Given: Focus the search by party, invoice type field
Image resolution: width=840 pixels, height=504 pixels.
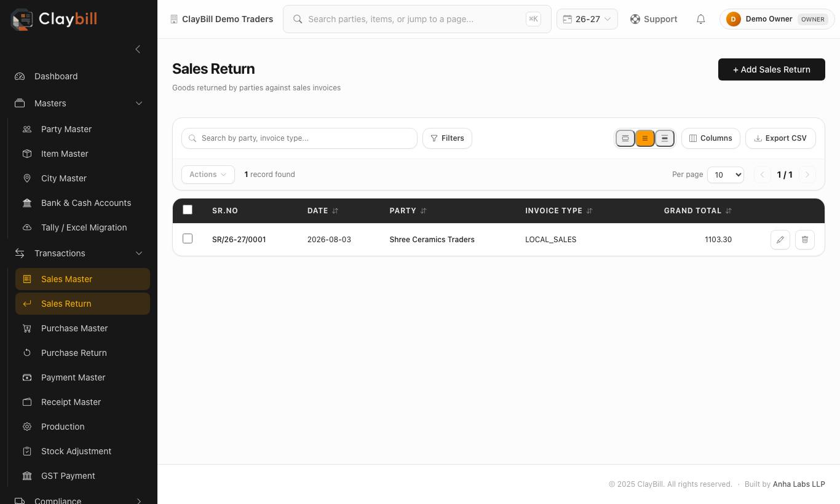Looking at the screenshot, I should (x=299, y=138).
